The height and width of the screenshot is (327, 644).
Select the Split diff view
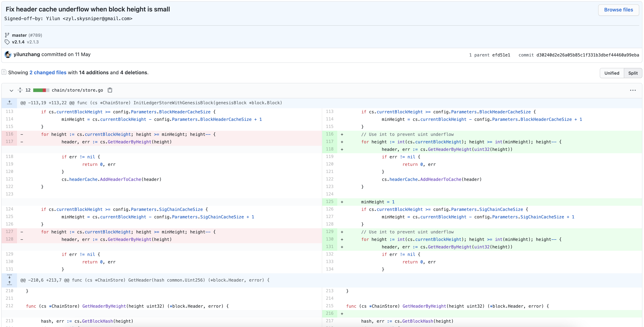click(x=633, y=73)
